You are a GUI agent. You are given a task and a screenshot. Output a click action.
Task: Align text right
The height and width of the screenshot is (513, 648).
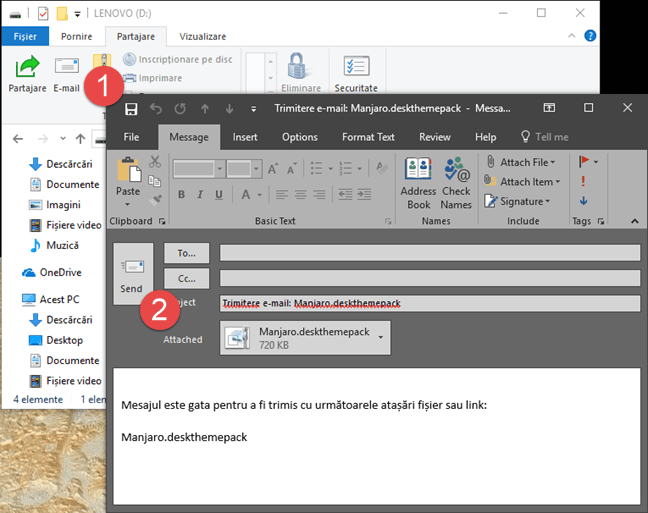319,194
